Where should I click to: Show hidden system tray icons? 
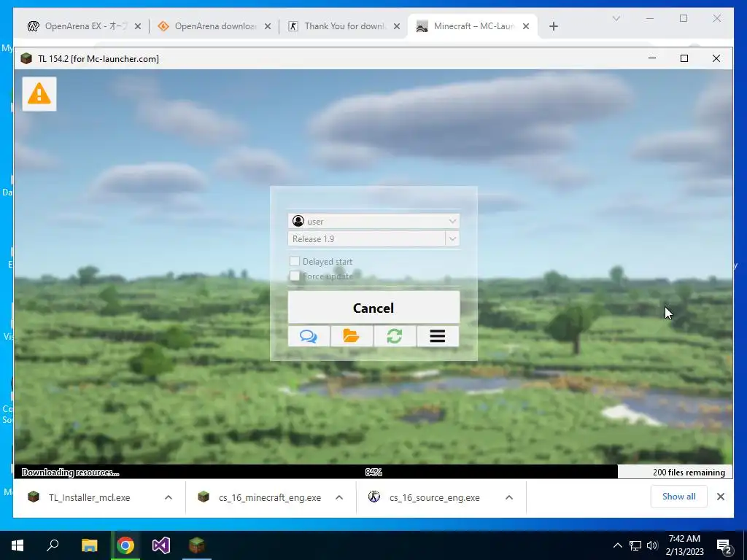pyautogui.click(x=617, y=545)
